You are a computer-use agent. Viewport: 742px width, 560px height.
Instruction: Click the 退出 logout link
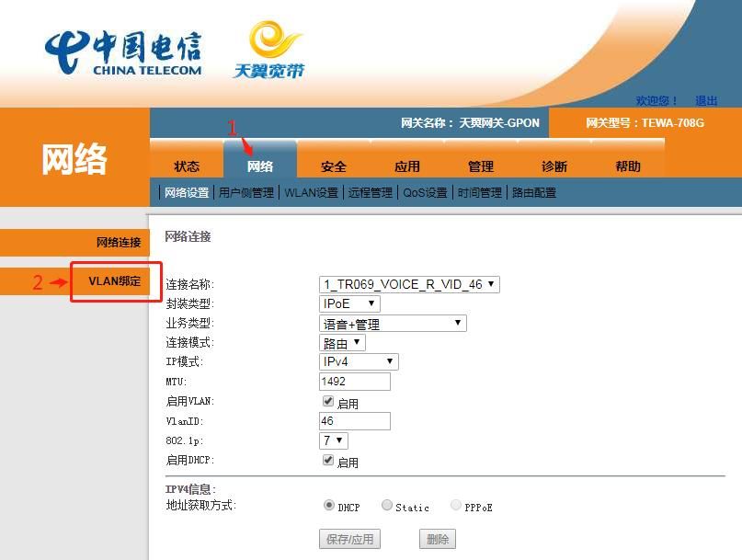(x=706, y=100)
